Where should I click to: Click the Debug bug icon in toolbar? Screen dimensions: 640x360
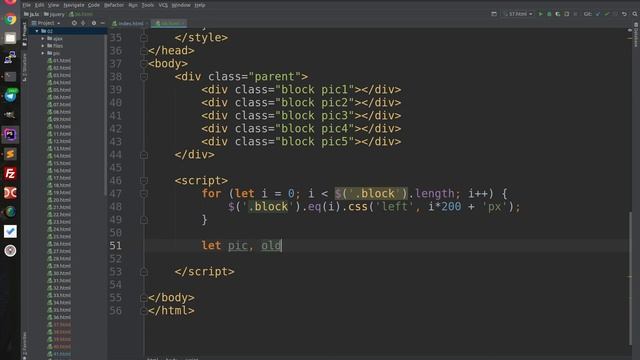pyautogui.click(x=549, y=14)
